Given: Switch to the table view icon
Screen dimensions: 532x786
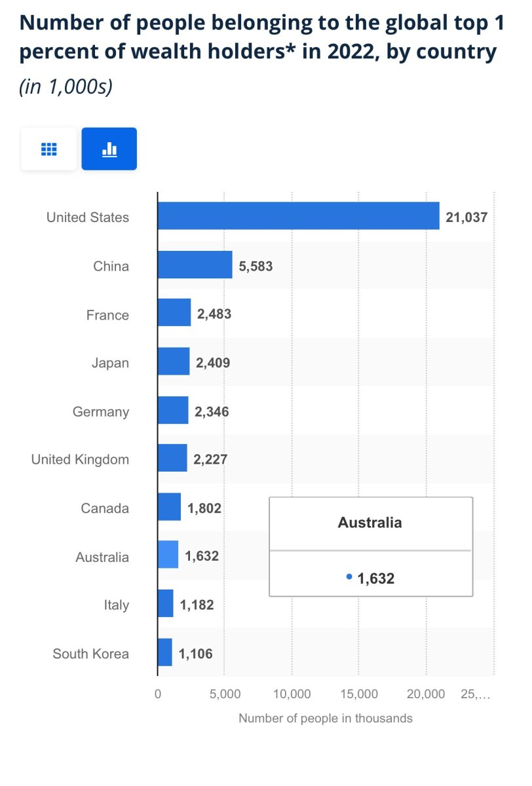Looking at the screenshot, I should (49, 149).
